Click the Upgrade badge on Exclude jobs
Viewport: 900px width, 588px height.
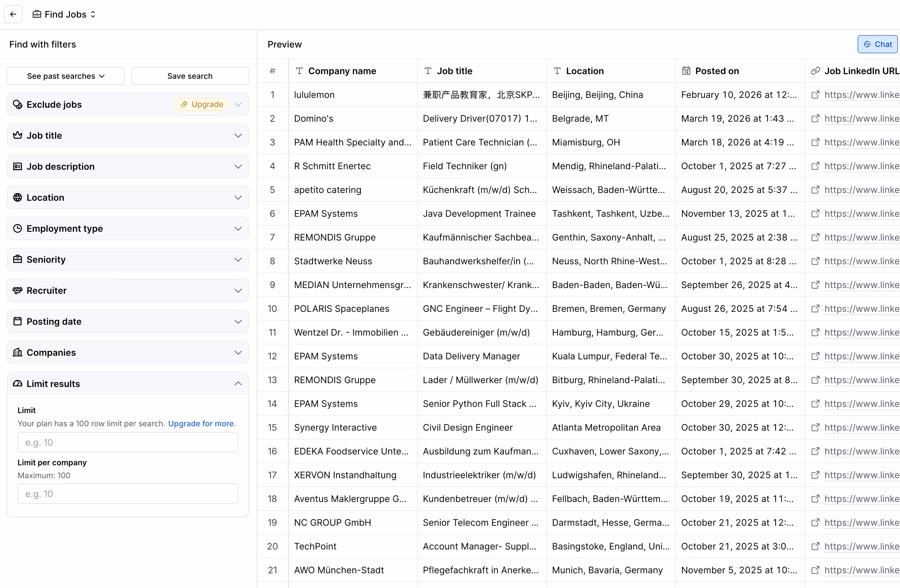(201, 104)
